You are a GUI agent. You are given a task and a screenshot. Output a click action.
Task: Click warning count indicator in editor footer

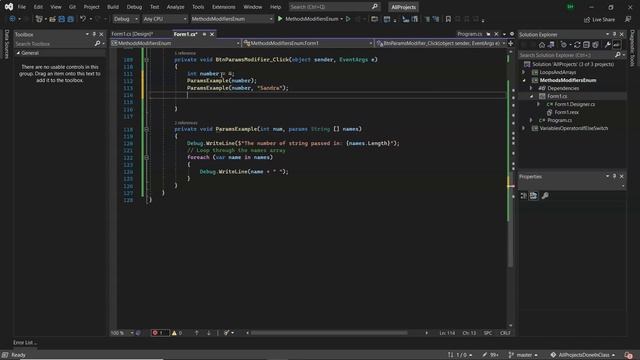tap(177, 333)
